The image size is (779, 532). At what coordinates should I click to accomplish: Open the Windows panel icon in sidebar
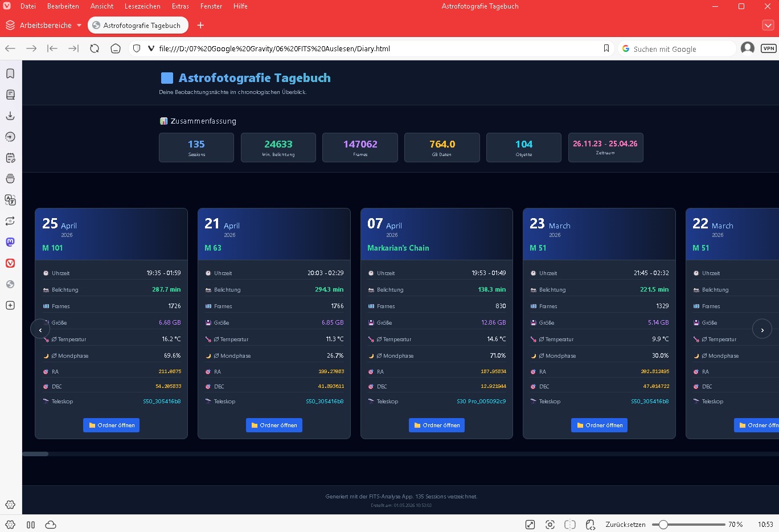pos(10,179)
